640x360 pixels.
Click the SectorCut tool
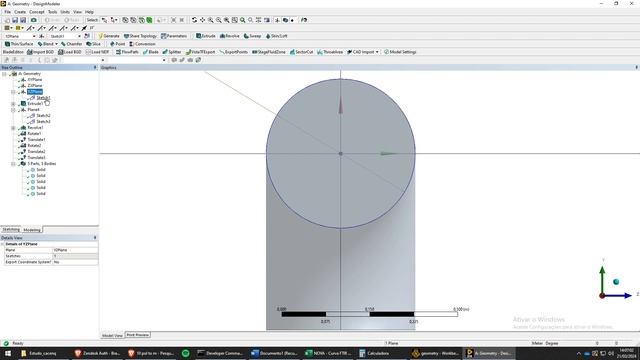tap(301, 52)
